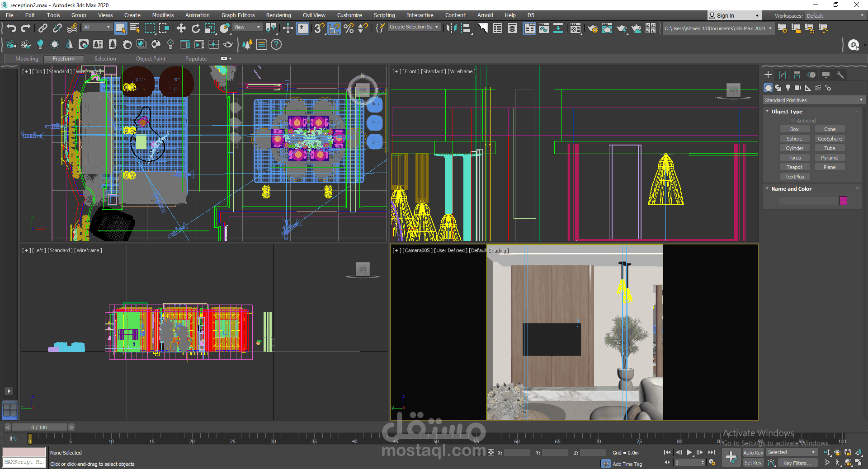Toggle Angle Snap on the toolbar
868x469 pixels.
(x=334, y=28)
